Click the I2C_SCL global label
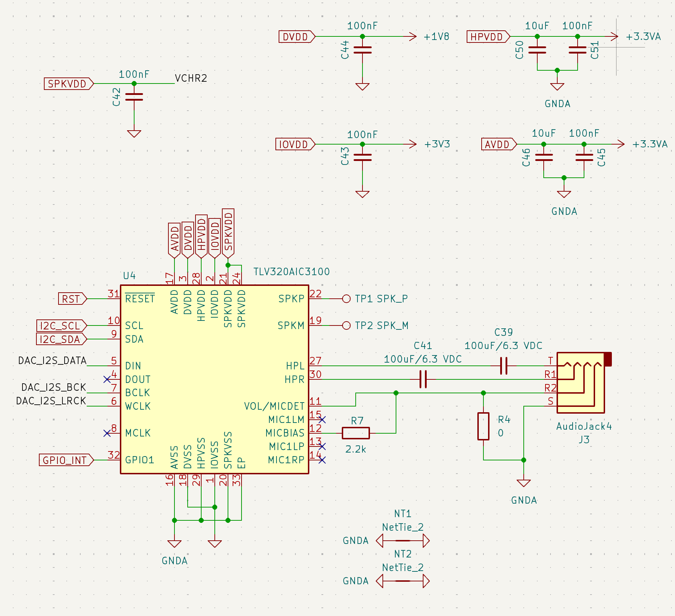Viewport: 675px width, 616px height. pos(62,326)
